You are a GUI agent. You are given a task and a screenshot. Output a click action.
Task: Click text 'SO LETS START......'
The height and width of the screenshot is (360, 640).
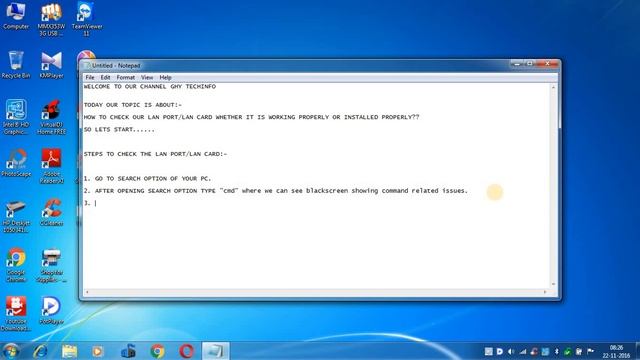(119, 129)
